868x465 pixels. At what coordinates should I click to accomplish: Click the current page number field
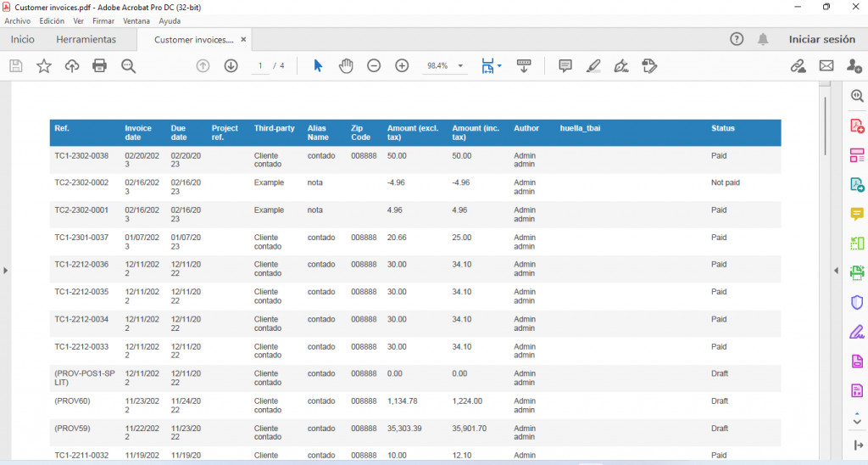(x=261, y=66)
